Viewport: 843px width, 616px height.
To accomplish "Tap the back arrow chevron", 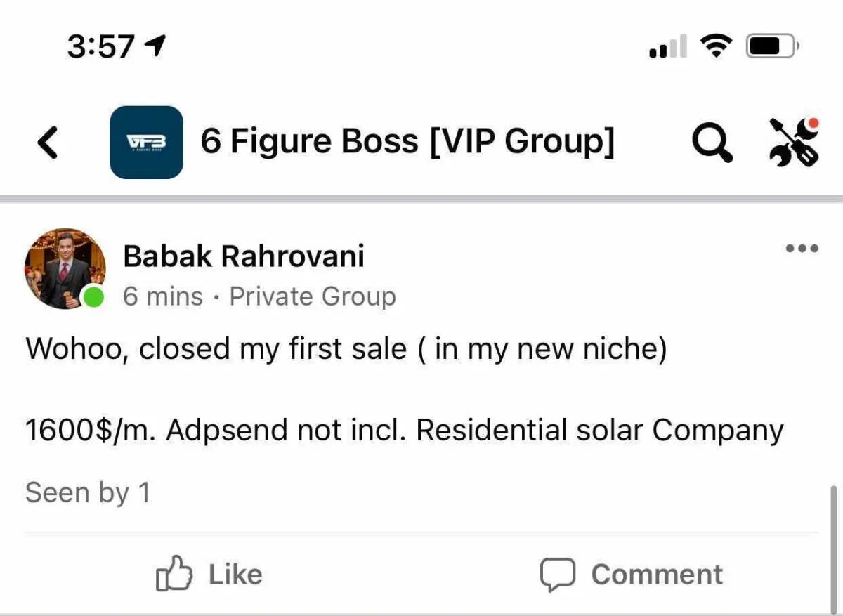I will [47, 143].
